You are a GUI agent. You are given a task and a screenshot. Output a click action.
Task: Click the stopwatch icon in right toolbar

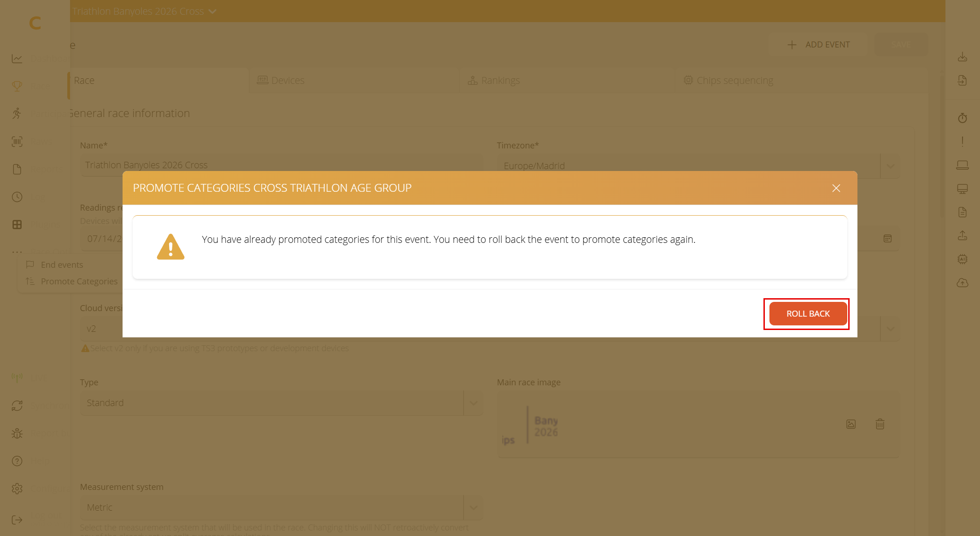click(x=962, y=118)
